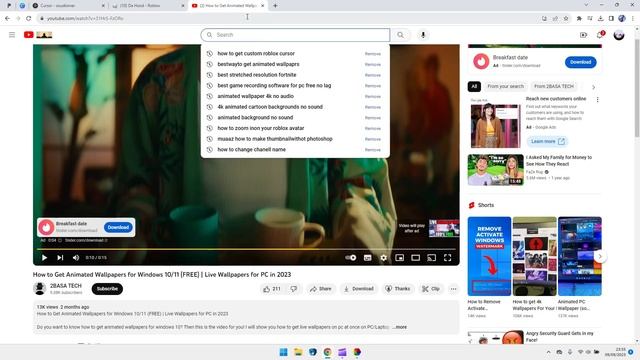Select 'From your search' filter chip
The width and height of the screenshot is (640, 360).
pos(505,87)
